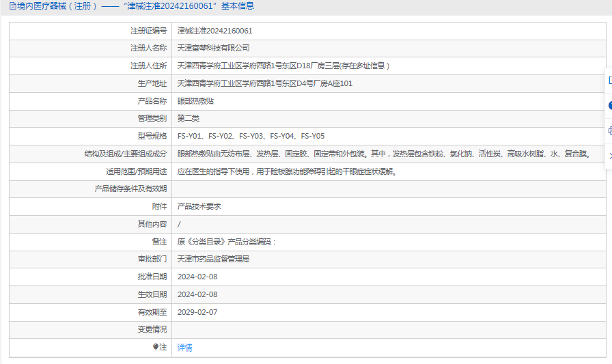Viewport: 612px width, 364px height.
Task: Click the attachment value 产品技术要求
Action: click(199, 206)
